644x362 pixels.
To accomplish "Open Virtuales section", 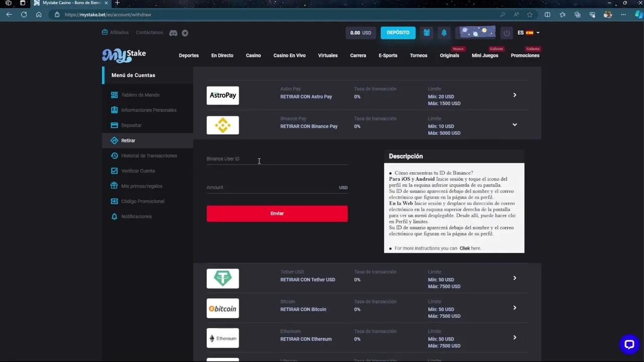I will 328,55.
